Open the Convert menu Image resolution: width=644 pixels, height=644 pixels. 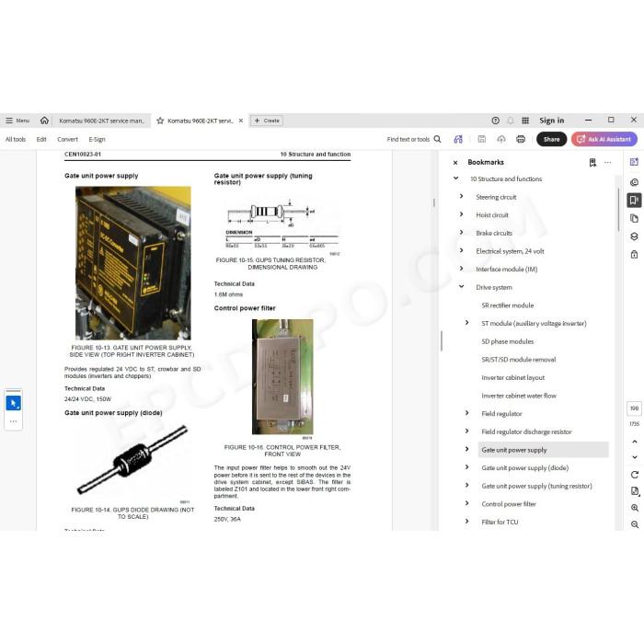pyautogui.click(x=68, y=139)
